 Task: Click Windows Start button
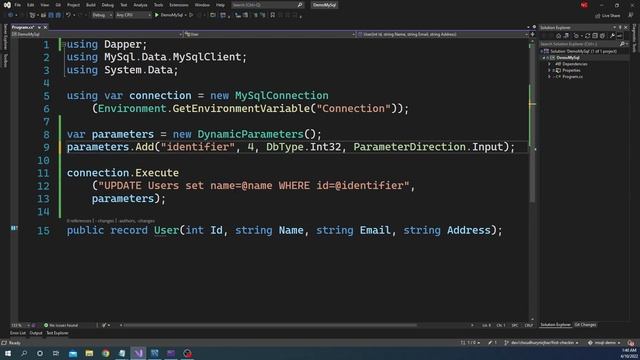(x=8, y=353)
